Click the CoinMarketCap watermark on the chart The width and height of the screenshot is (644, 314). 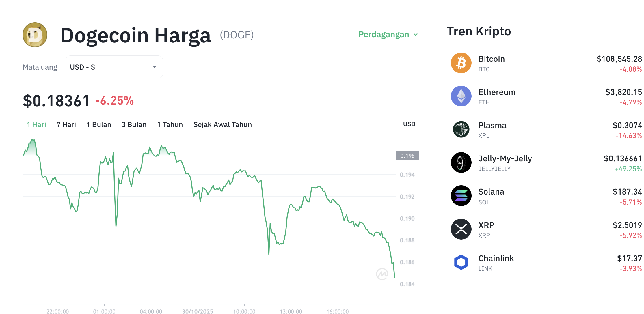383,273
